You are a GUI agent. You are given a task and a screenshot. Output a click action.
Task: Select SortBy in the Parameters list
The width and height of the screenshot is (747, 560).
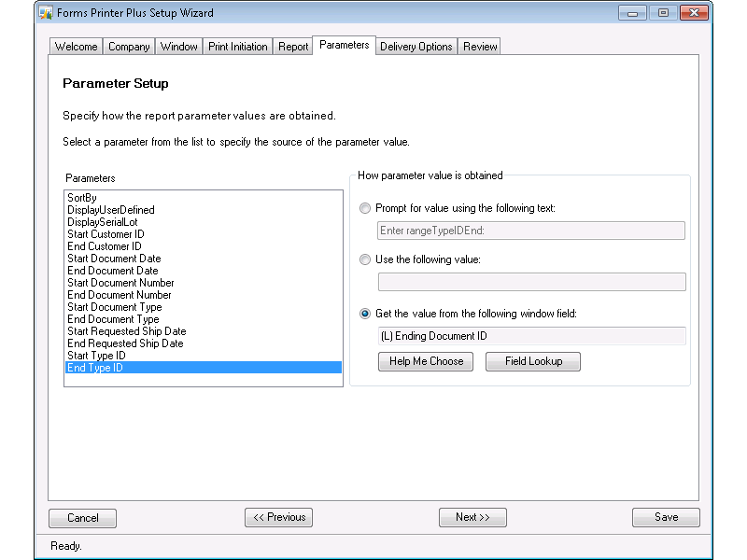click(82, 198)
